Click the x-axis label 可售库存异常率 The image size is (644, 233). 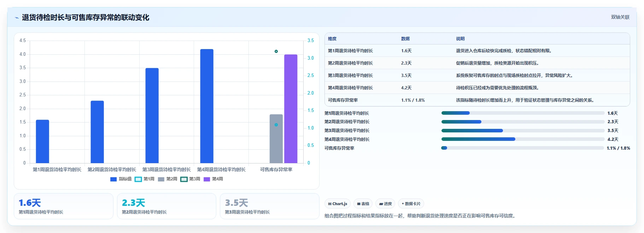coord(276,169)
